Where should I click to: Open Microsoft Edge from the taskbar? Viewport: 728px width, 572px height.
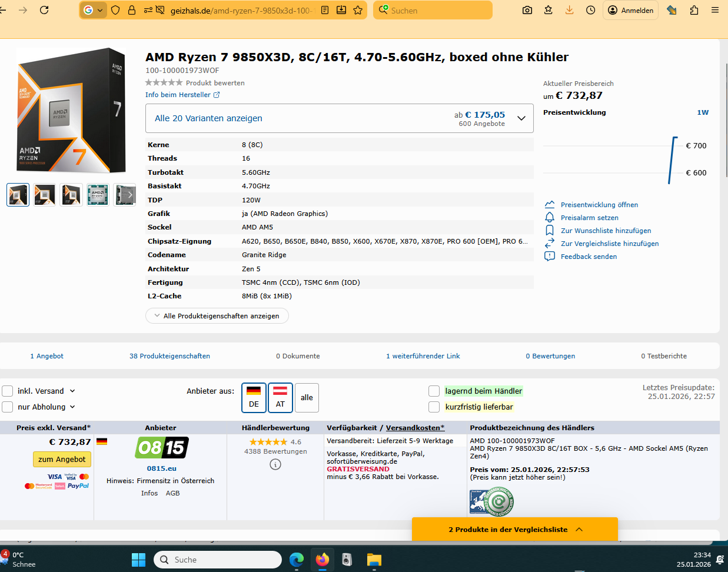[x=297, y=560]
